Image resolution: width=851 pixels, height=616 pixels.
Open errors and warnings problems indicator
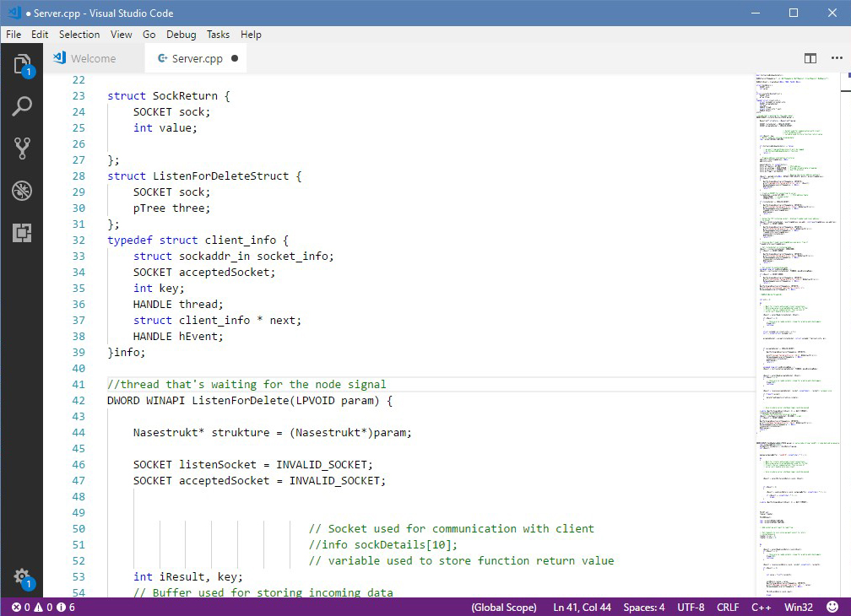(x=43, y=607)
